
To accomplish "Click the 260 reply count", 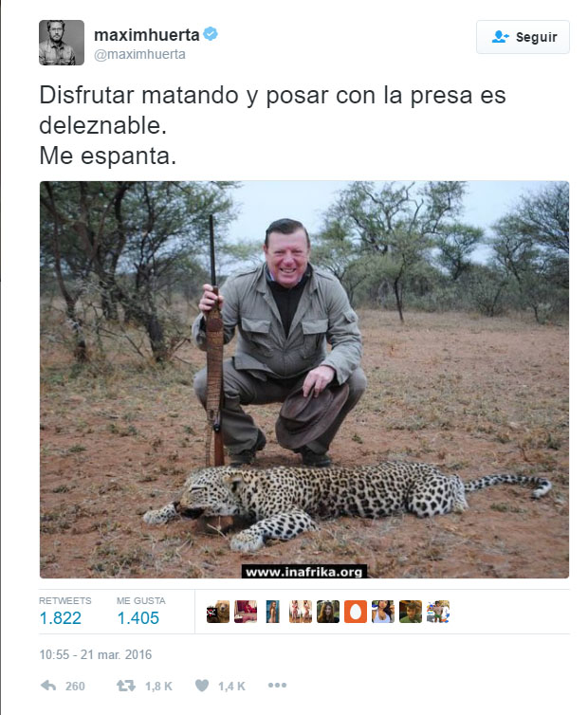I will (x=75, y=687).
